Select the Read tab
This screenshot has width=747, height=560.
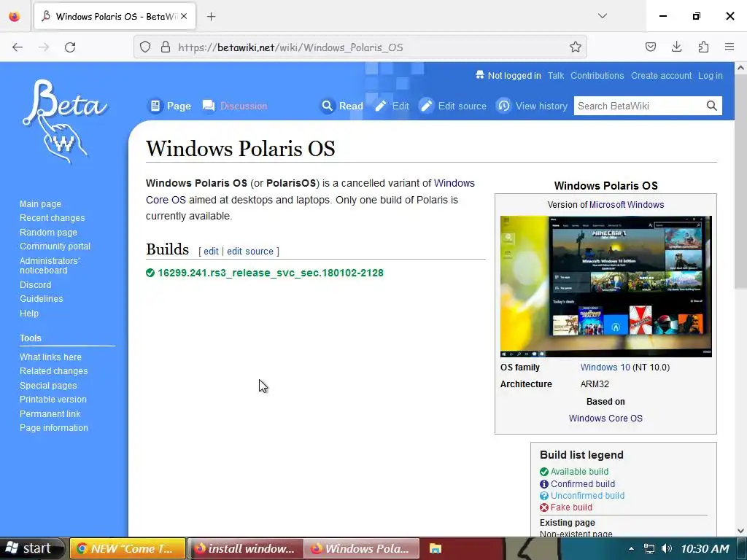point(341,106)
